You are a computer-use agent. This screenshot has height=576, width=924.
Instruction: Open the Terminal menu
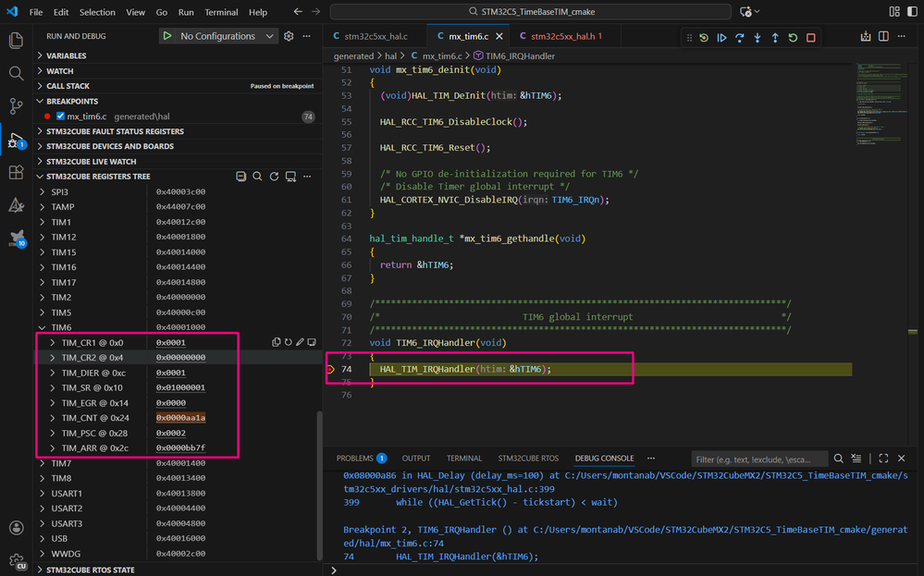220,13
